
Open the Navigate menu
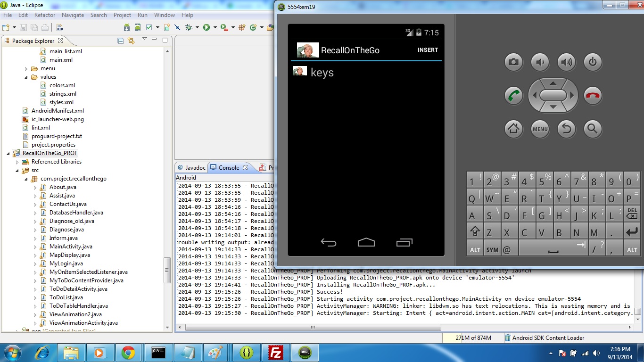[x=73, y=15]
